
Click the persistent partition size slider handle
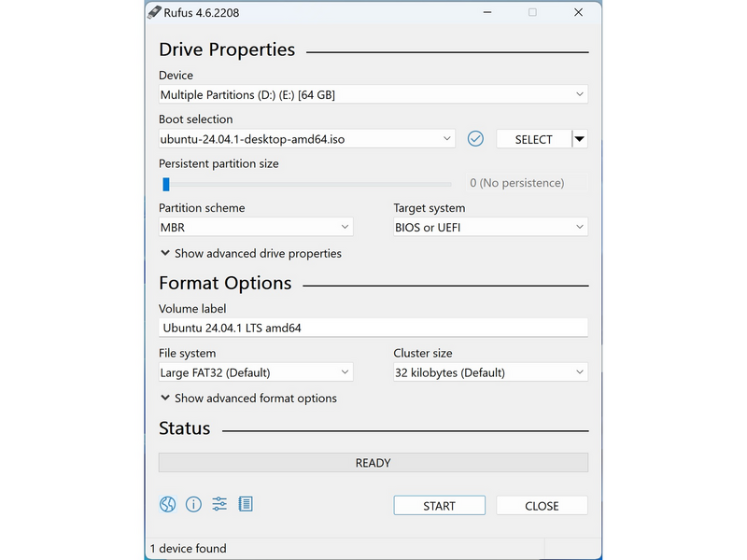point(166,184)
